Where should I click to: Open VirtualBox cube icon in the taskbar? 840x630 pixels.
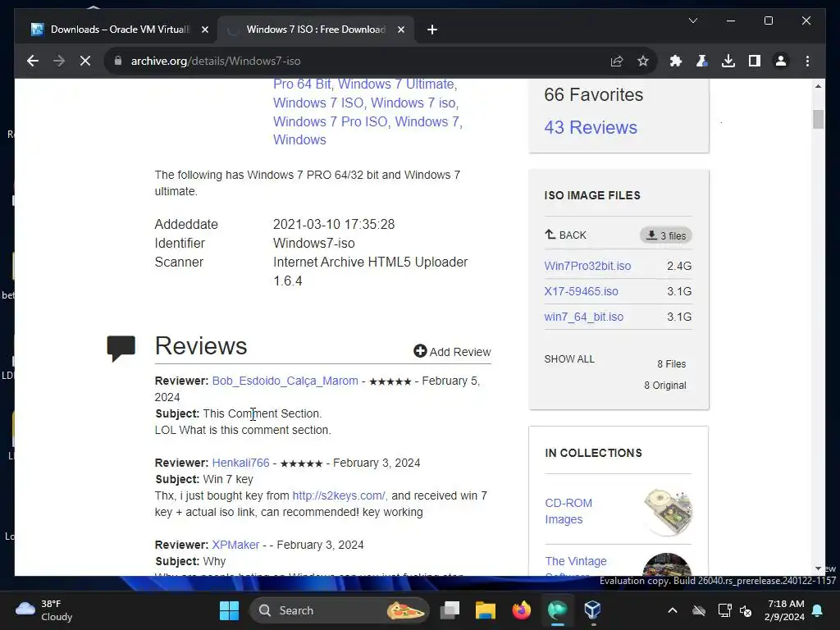[x=592, y=610]
